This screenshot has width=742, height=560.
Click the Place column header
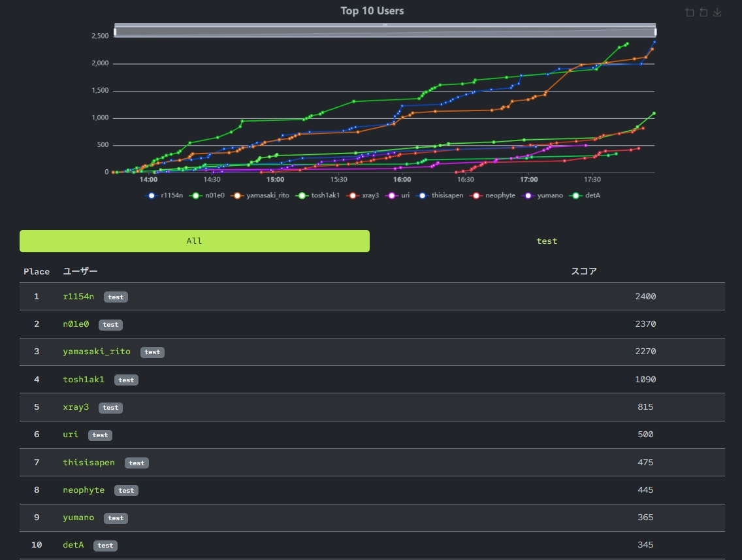(37, 271)
